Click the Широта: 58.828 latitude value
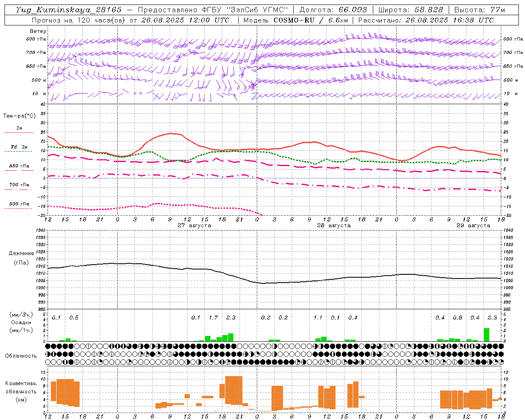Image resolution: width=525 pixels, height=420 pixels. tap(411, 10)
